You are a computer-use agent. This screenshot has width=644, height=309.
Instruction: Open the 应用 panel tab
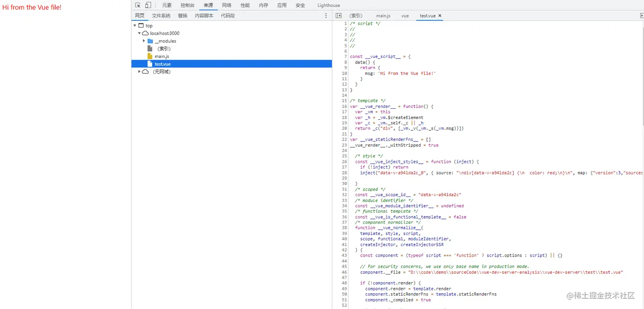click(x=282, y=5)
